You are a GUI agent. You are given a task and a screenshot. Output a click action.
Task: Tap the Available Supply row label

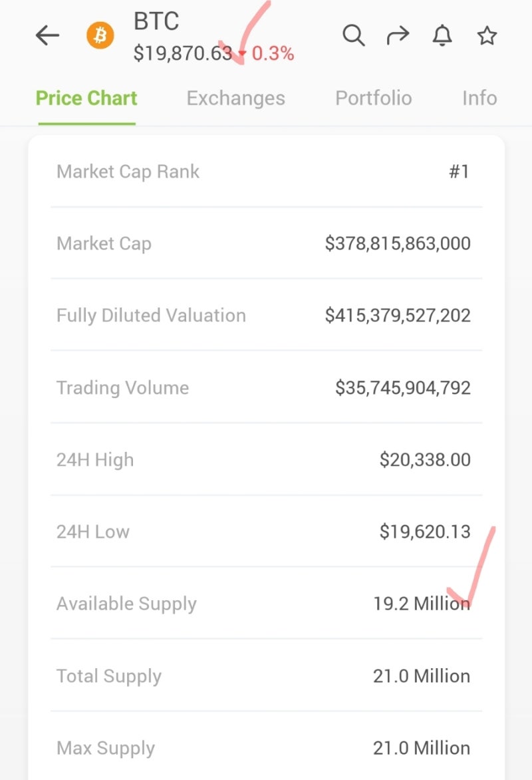tap(126, 604)
